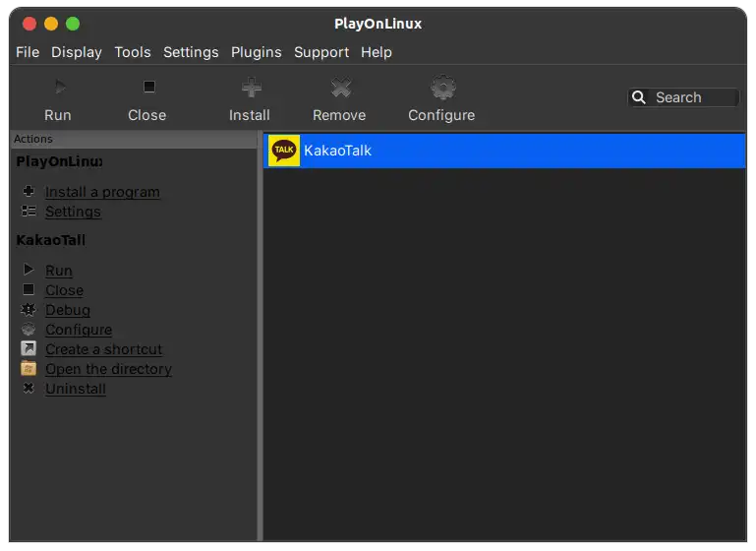
Task: Open the Tools menu
Action: coord(133,52)
